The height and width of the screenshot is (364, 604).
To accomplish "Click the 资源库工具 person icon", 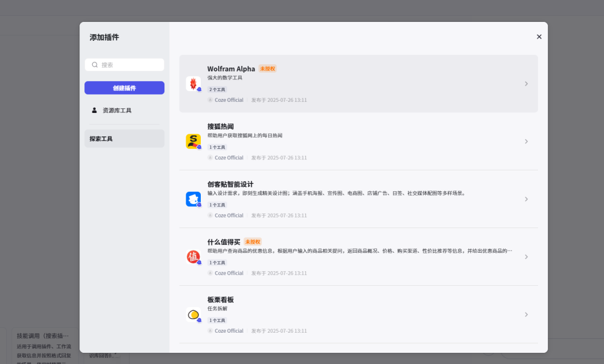I will (x=95, y=110).
